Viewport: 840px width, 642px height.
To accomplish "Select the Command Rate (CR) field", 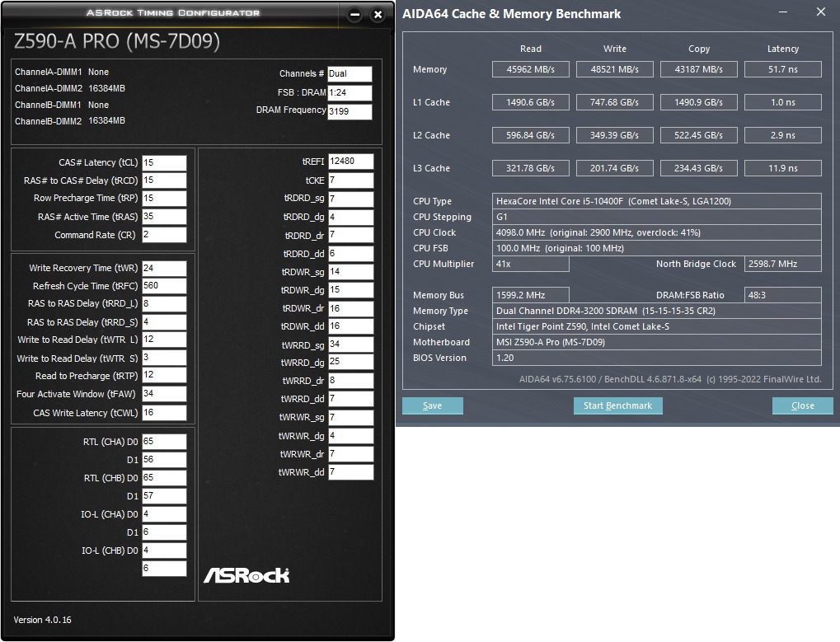I will click(x=165, y=235).
